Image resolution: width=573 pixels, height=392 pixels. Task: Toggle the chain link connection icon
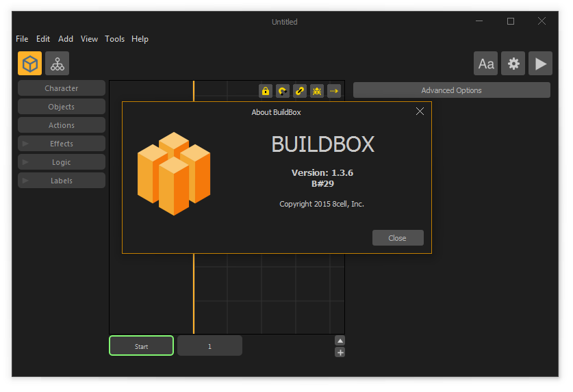coord(300,91)
